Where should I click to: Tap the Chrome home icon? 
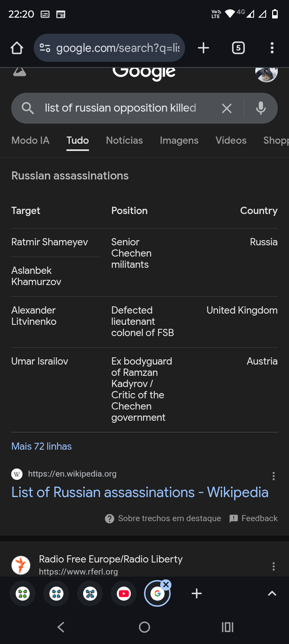[17, 48]
